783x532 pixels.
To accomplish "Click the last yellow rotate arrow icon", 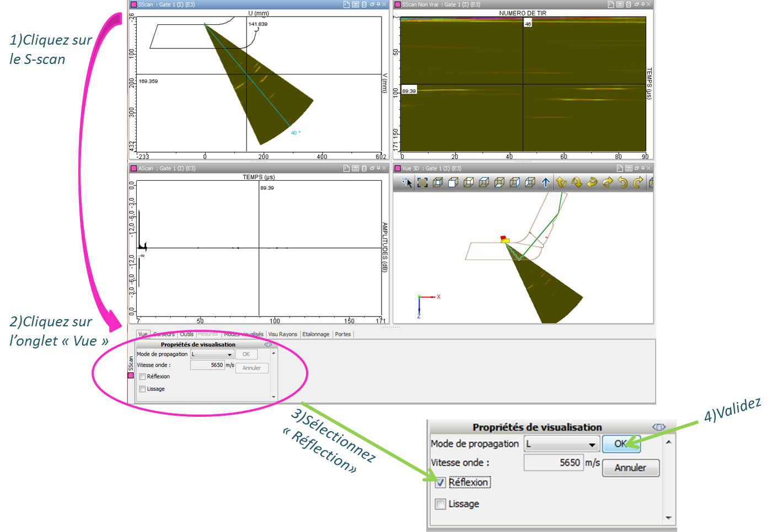I will point(638,182).
